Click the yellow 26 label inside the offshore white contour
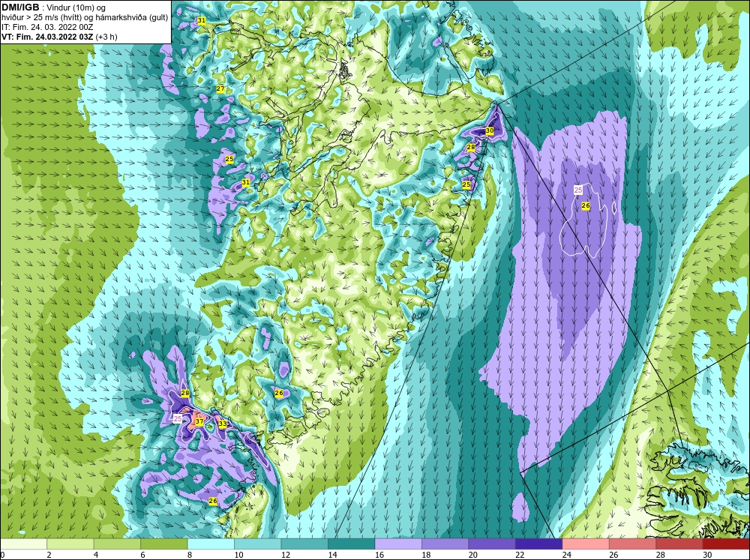 tap(586, 205)
